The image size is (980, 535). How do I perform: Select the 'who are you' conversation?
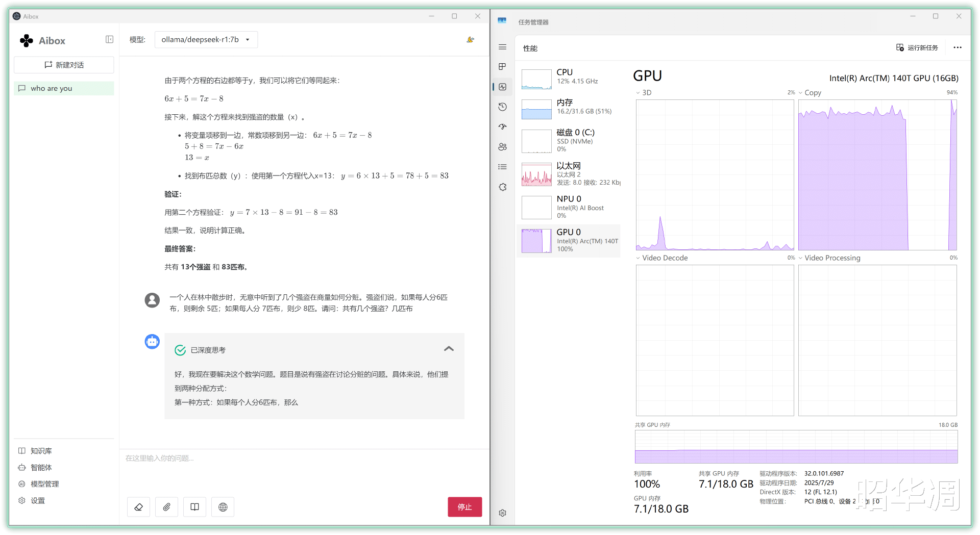(64, 88)
